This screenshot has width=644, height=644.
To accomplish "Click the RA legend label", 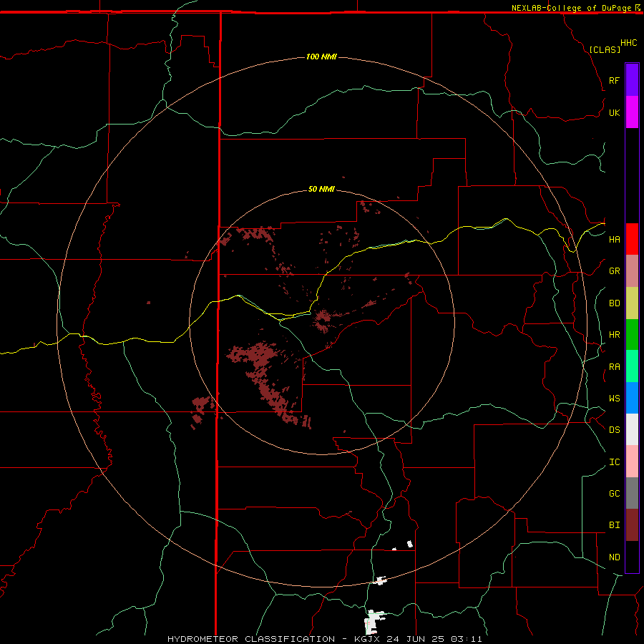I will tap(614, 367).
